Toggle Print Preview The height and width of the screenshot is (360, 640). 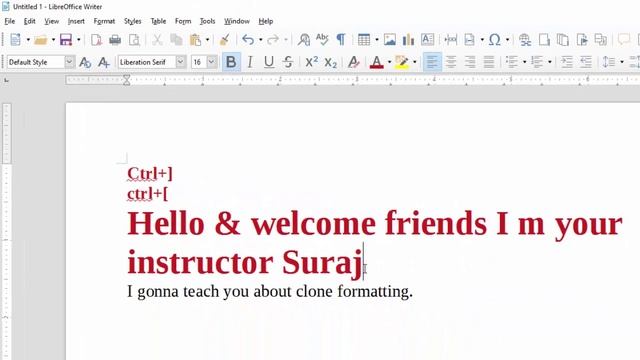point(134,40)
